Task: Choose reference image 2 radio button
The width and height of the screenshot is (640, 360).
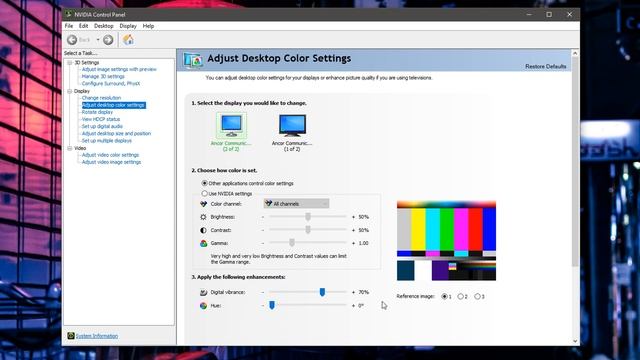Action: 460,296
